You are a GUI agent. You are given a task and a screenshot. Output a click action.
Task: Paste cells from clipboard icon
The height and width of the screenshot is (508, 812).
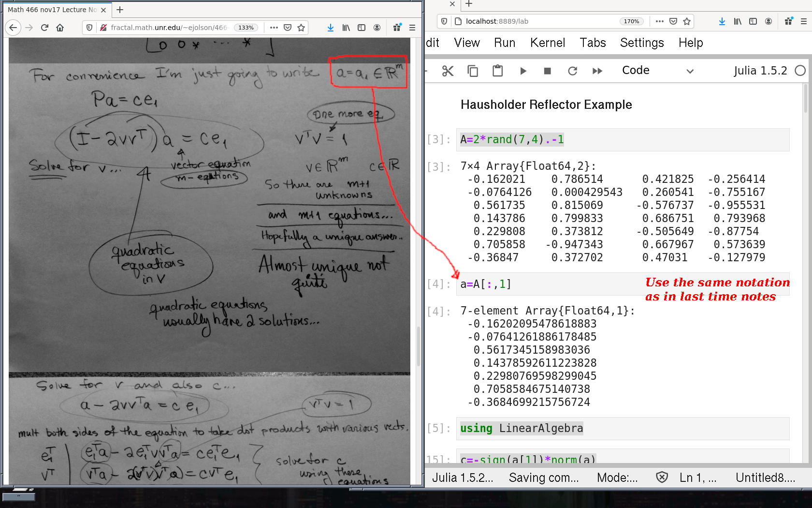coord(497,71)
